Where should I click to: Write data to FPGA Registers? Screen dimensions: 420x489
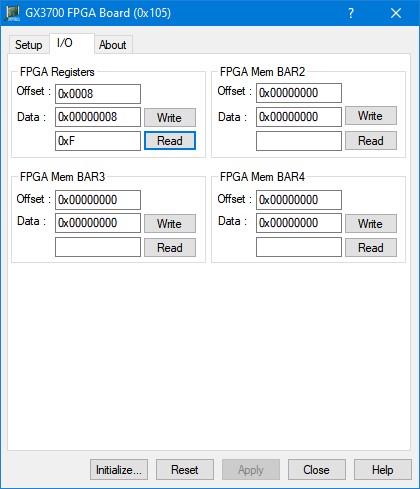170,117
